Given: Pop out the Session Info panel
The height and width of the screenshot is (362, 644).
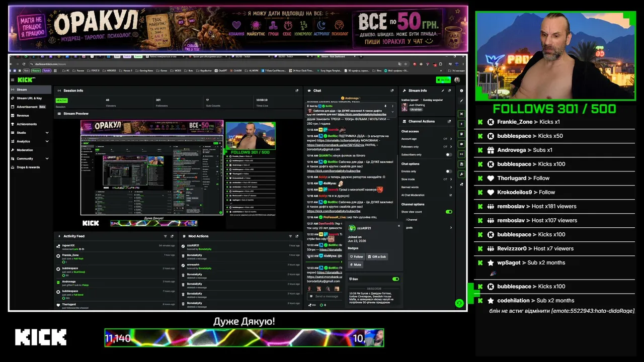Looking at the screenshot, I should click(297, 90).
